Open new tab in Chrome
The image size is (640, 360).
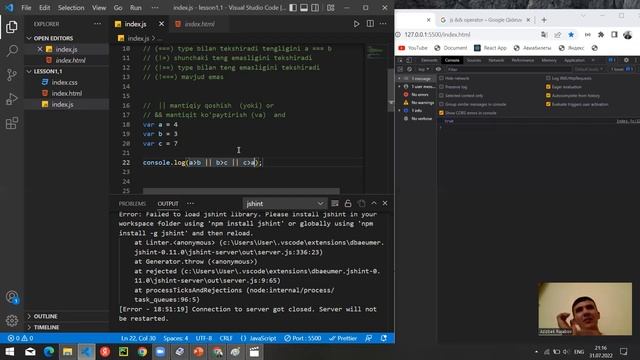pos(544,20)
